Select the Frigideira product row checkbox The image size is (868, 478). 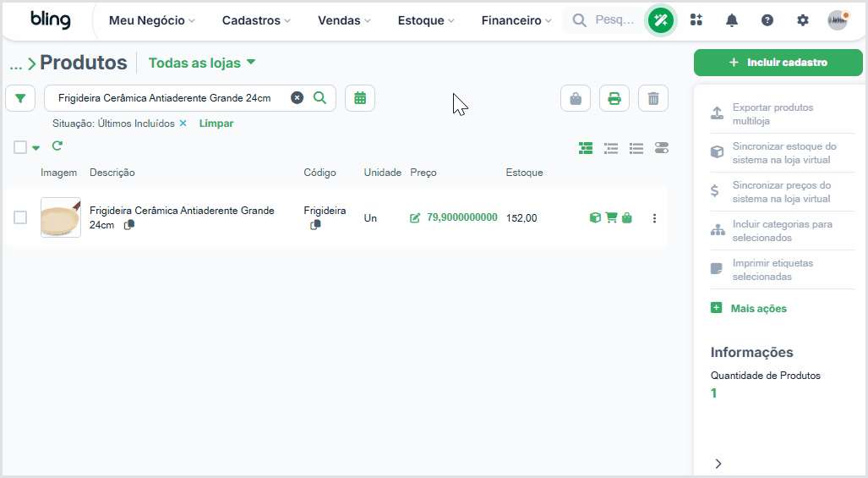pyautogui.click(x=20, y=217)
